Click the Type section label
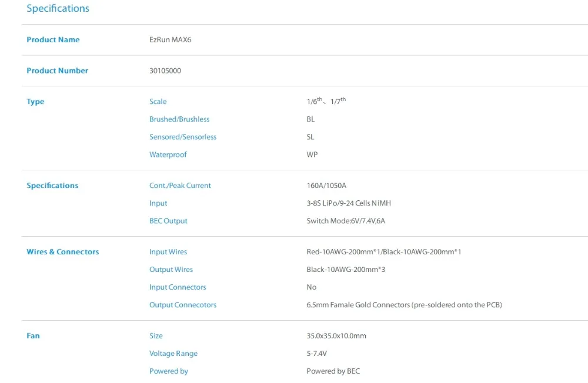The width and height of the screenshot is (588, 383). pos(35,102)
